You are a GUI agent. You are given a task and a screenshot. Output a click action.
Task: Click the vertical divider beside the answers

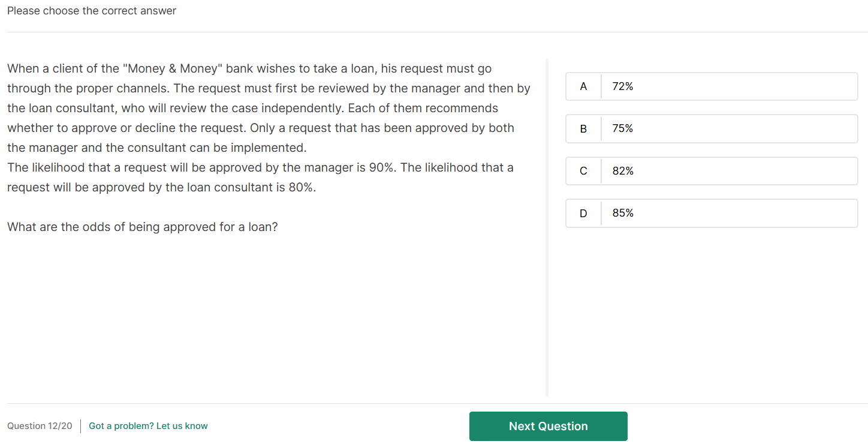pyautogui.click(x=547, y=228)
